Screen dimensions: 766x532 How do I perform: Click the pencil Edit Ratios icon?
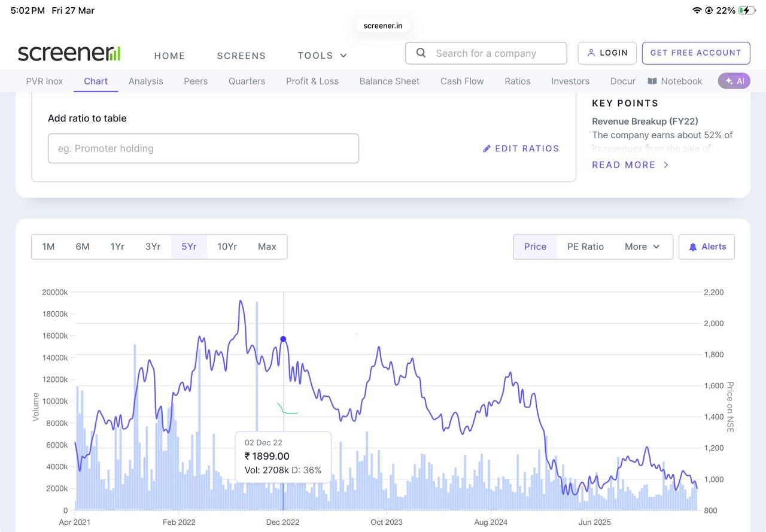click(487, 148)
